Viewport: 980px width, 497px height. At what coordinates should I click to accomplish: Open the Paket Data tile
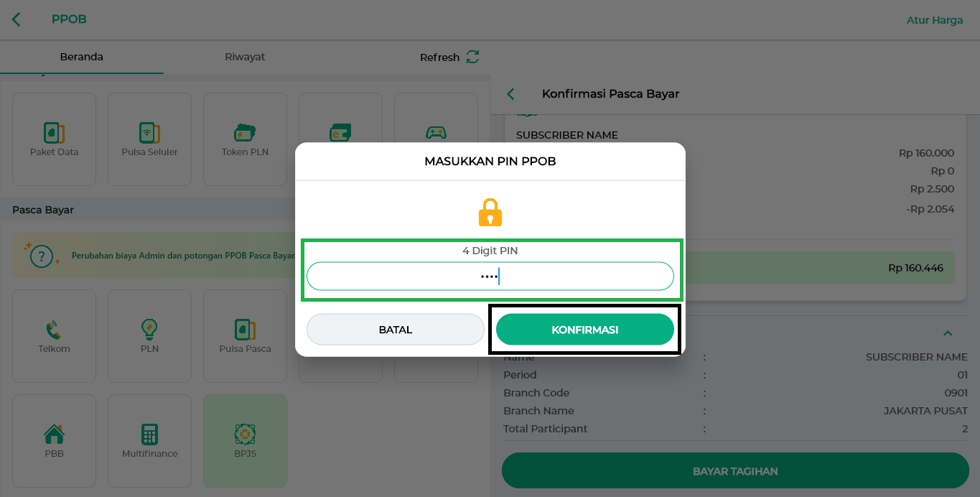click(54, 139)
